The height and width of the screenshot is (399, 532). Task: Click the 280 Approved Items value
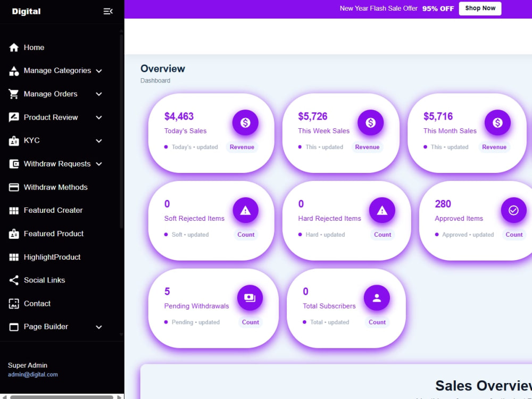click(443, 204)
